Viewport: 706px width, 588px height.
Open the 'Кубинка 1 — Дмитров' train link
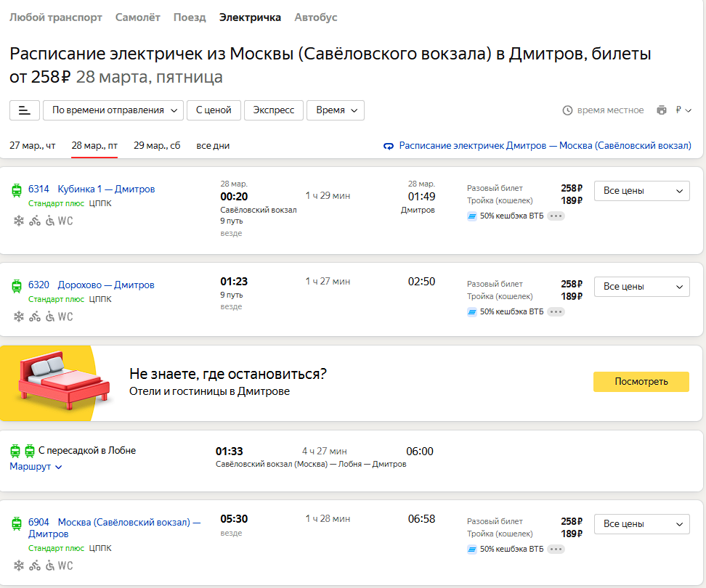(x=106, y=189)
